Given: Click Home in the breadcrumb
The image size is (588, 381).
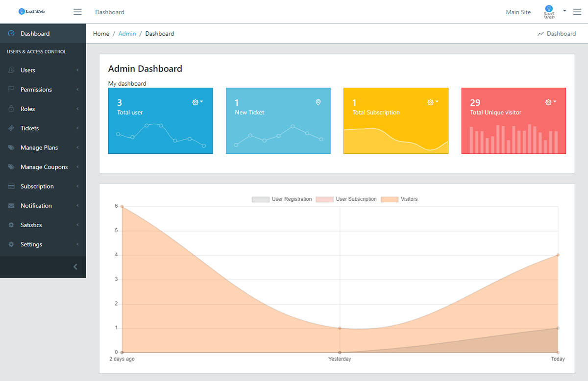Looking at the screenshot, I should pos(101,34).
